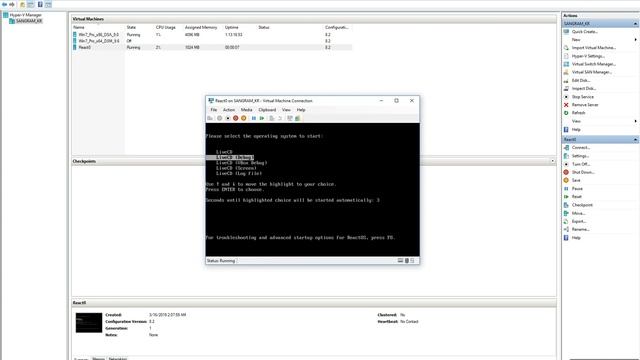Open Virtual Switch Manager action
640x360 pixels.
pos(593,64)
